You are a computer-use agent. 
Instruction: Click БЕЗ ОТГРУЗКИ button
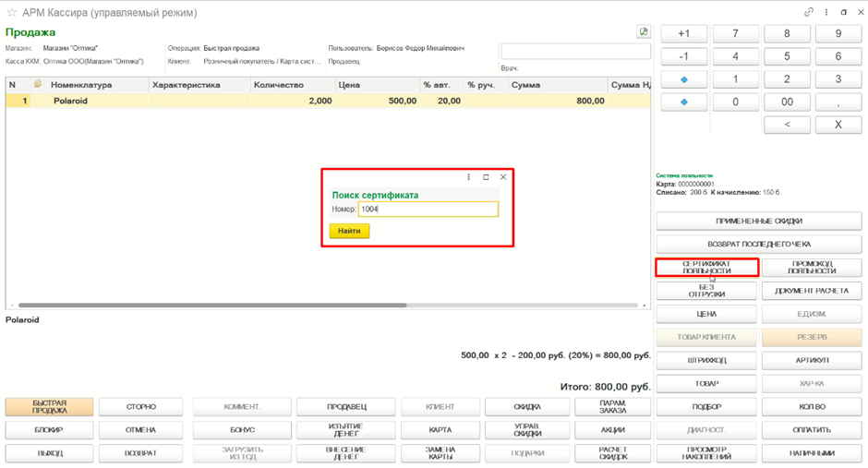click(707, 291)
